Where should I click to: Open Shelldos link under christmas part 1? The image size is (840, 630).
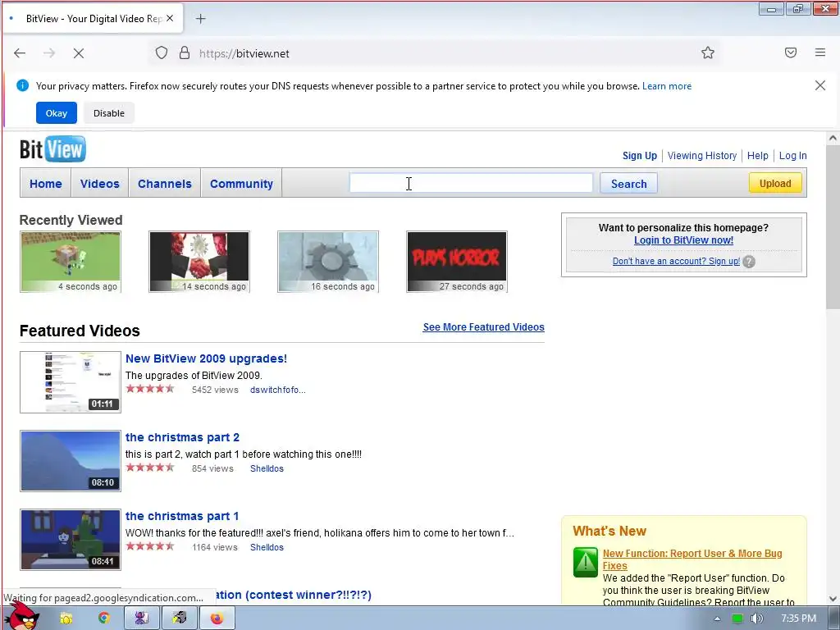(267, 547)
